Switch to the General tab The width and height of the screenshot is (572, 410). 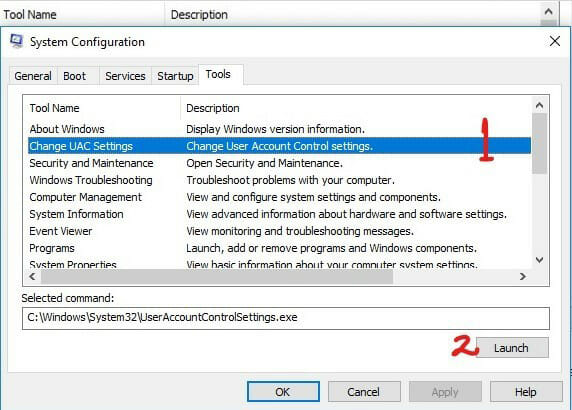[x=33, y=76]
